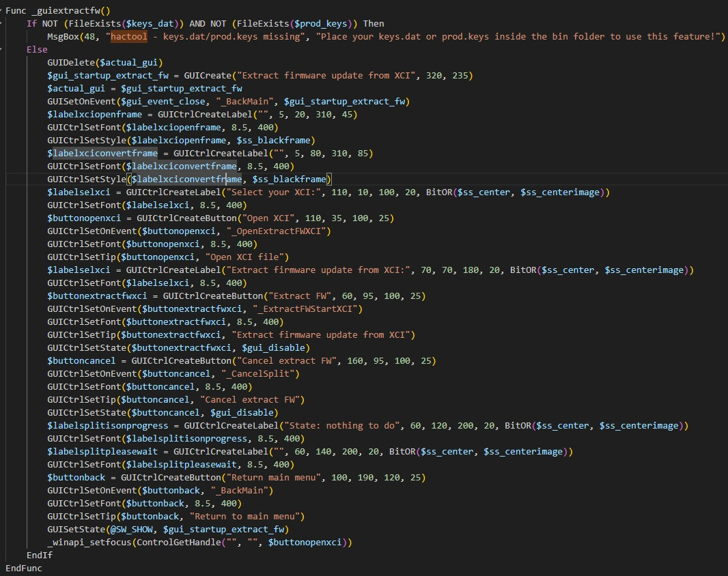This screenshot has width=728, height=576.
Task: Click the _guiextractfw function name
Action: [66, 11]
